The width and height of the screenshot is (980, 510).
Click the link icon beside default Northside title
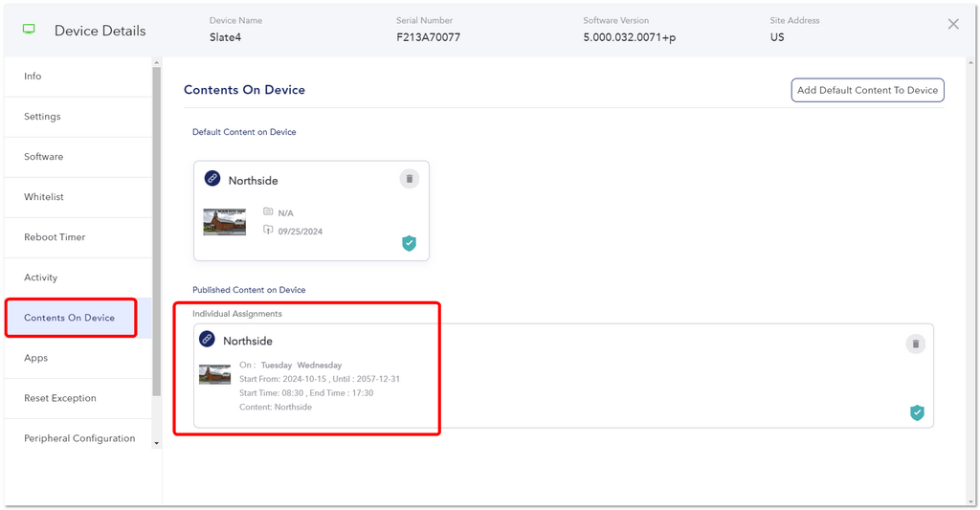click(x=212, y=178)
